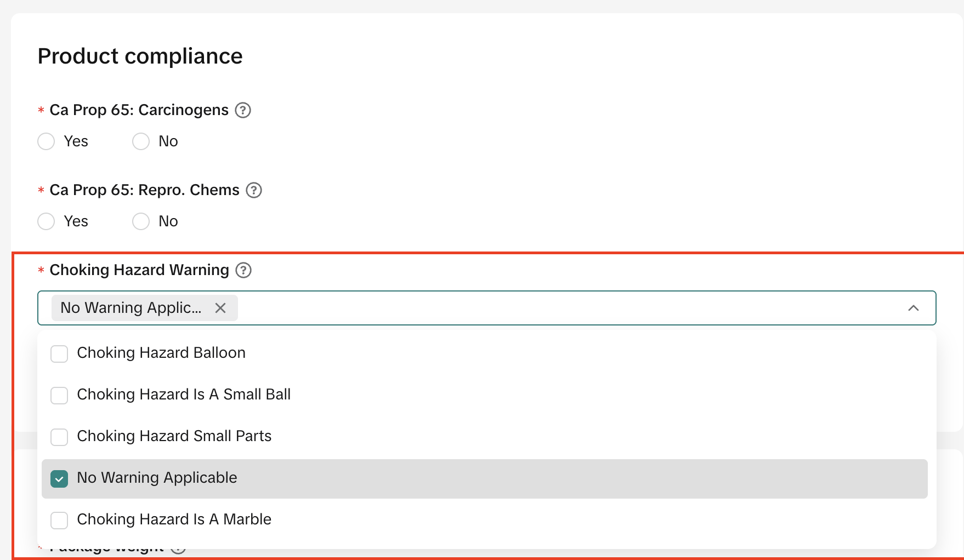Open help icon for Ca Prop 65: Carcinogens
Image resolution: width=964 pixels, height=560 pixels.
243,110
